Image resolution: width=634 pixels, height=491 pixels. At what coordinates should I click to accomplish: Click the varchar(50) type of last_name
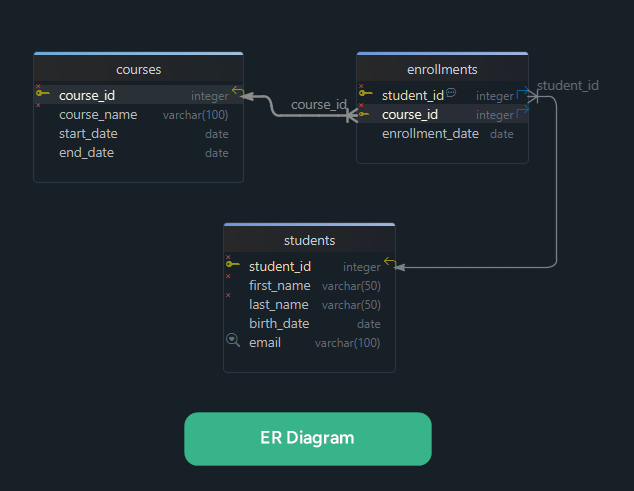pyautogui.click(x=351, y=305)
